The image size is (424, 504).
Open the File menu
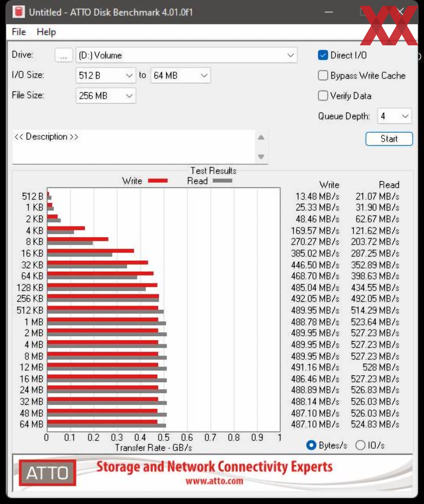pyautogui.click(x=19, y=32)
